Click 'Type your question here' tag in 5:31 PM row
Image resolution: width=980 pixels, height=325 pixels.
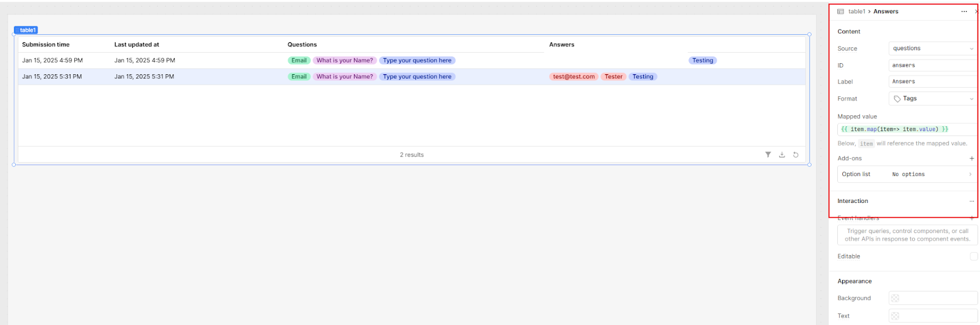tap(417, 77)
